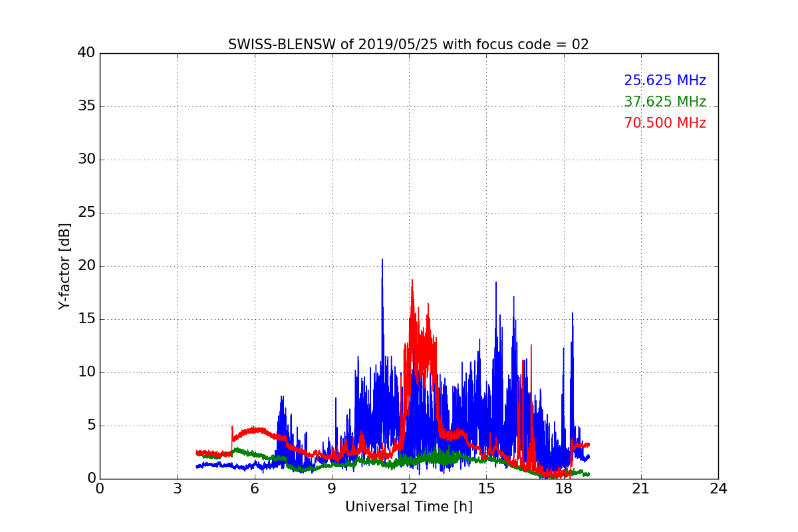Click the y-axis tick label 25

tap(86, 213)
